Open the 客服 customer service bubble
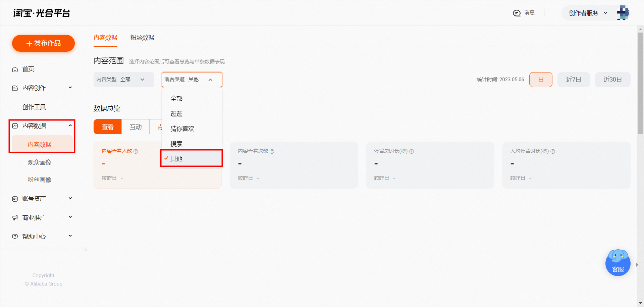The width and height of the screenshot is (644, 307). pos(618,263)
